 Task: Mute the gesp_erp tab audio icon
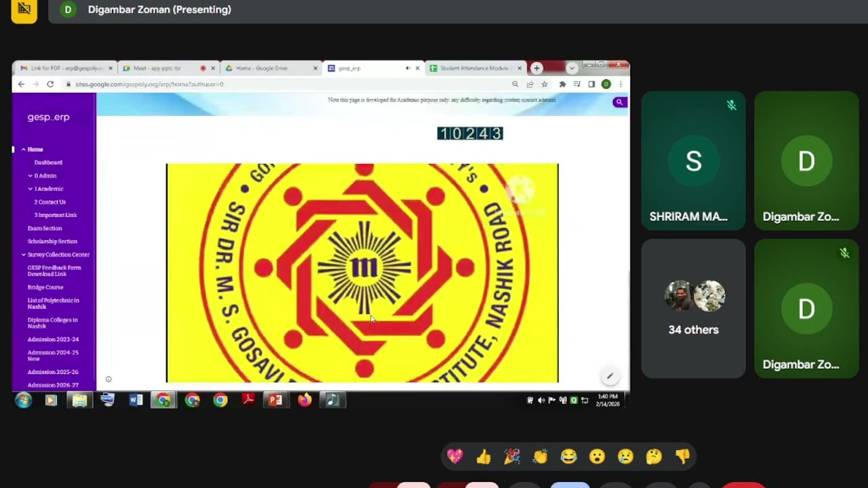[x=408, y=68]
